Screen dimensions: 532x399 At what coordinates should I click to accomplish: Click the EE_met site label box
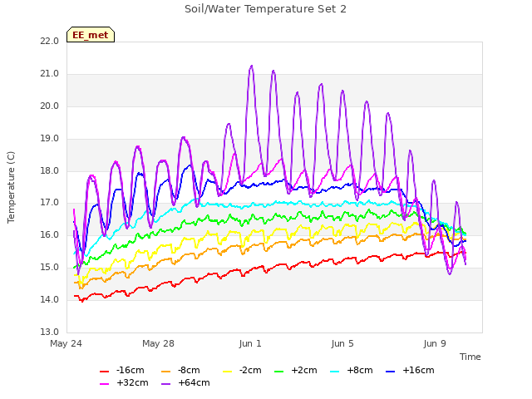click(91, 35)
